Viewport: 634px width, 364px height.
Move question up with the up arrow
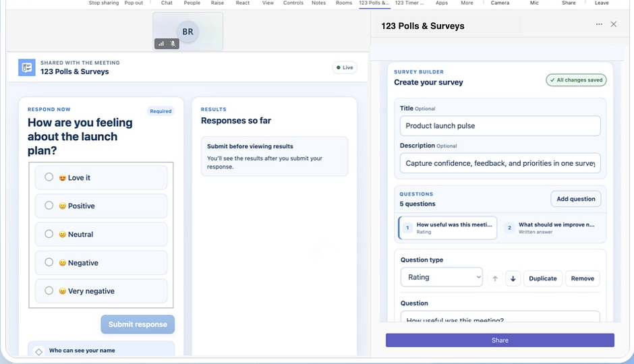click(495, 278)
